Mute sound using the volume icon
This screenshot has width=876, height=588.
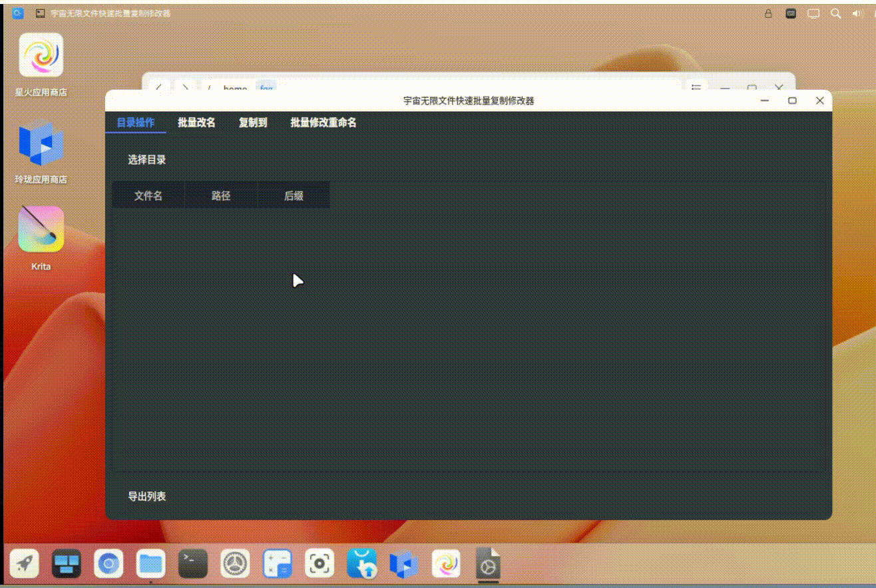click(x=857, y=13)
